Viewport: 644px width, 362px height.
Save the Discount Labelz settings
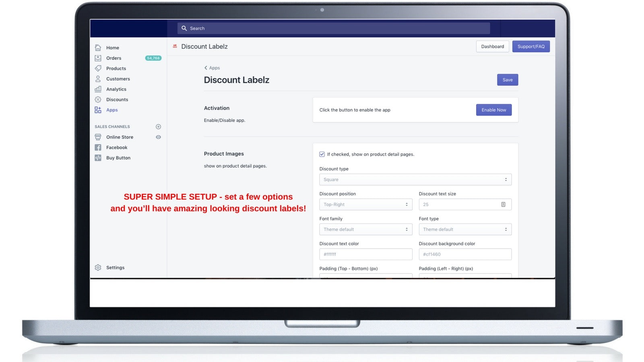tap(507, 80)
